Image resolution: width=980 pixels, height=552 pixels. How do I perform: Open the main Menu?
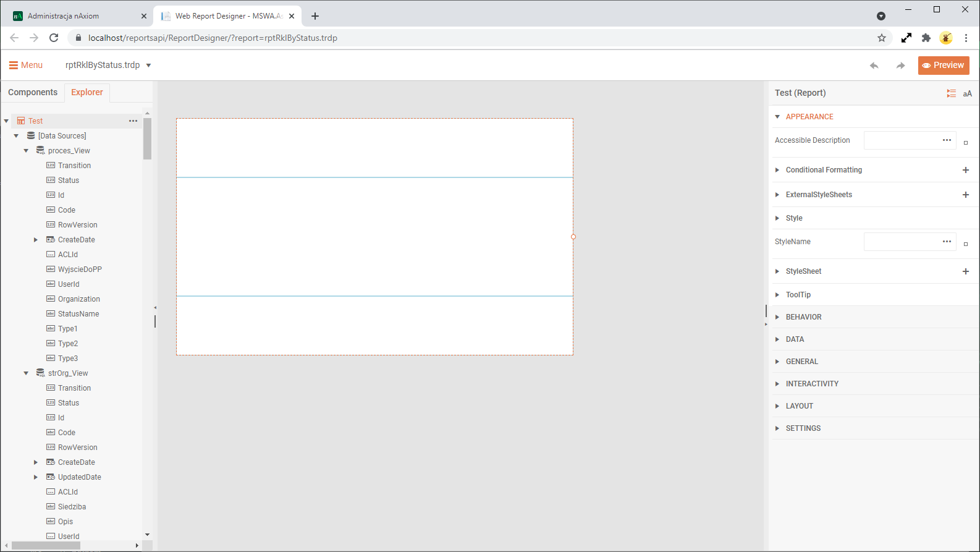[26, 65]
